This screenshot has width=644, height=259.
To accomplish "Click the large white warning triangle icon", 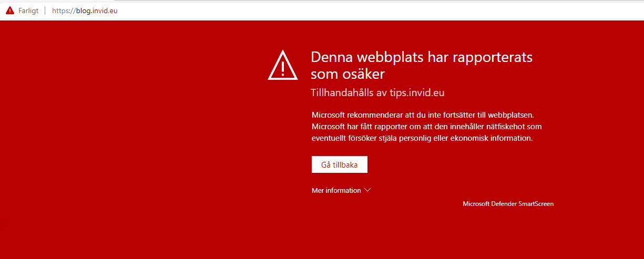I will click(283, 66).
